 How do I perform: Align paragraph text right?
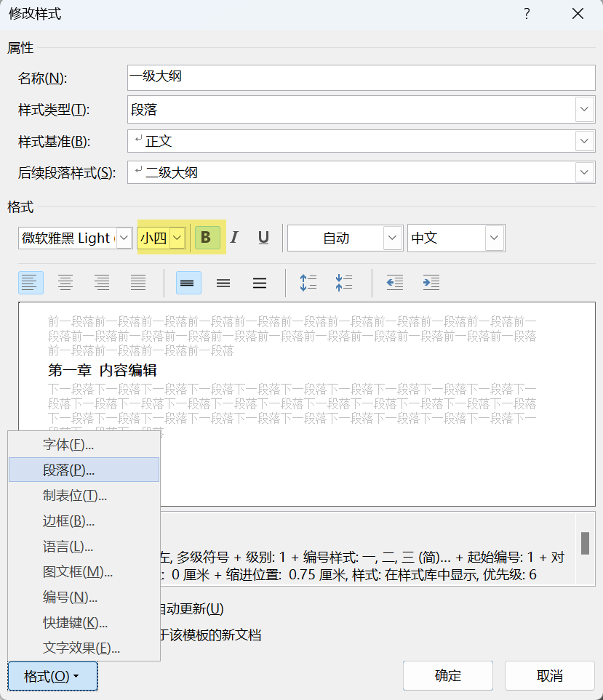(102, 283)
